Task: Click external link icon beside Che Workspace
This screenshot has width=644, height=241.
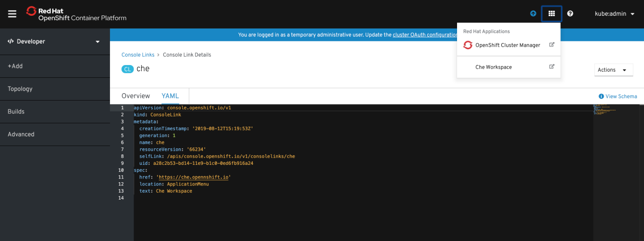Action: point(551,67)
